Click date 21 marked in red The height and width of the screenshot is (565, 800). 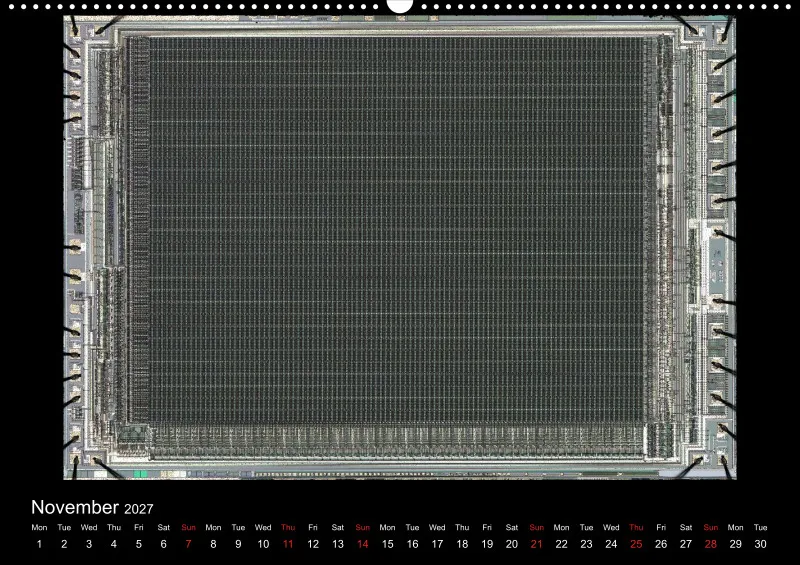(x=537, y=544)
